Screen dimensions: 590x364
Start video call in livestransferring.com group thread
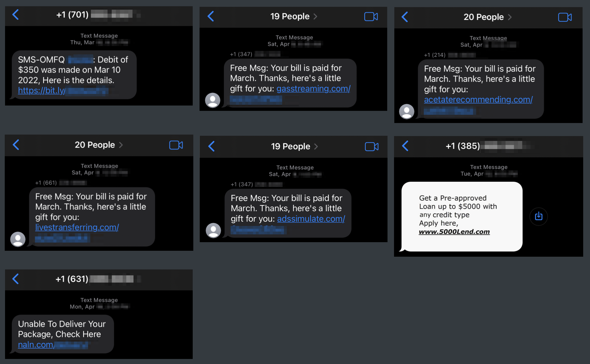click(x=176, y=145)
